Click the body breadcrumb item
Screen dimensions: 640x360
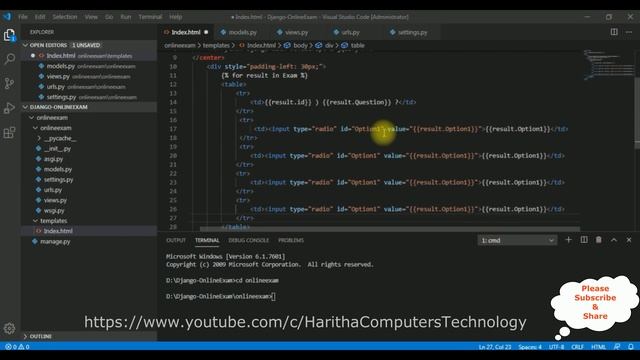[x=300, y=45]
